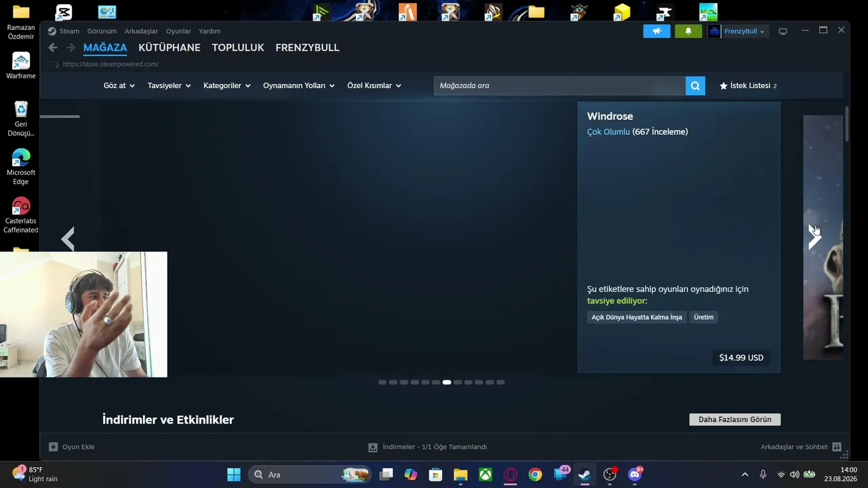Click the Steam logo in the title bar
Viewport: 868px width, 488px height.
pos(52,31)
